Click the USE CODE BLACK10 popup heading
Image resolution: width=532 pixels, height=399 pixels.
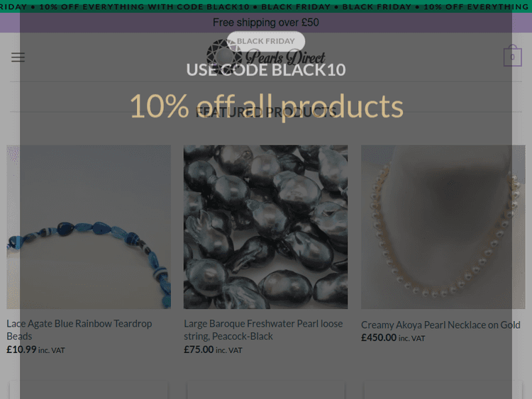265,69
